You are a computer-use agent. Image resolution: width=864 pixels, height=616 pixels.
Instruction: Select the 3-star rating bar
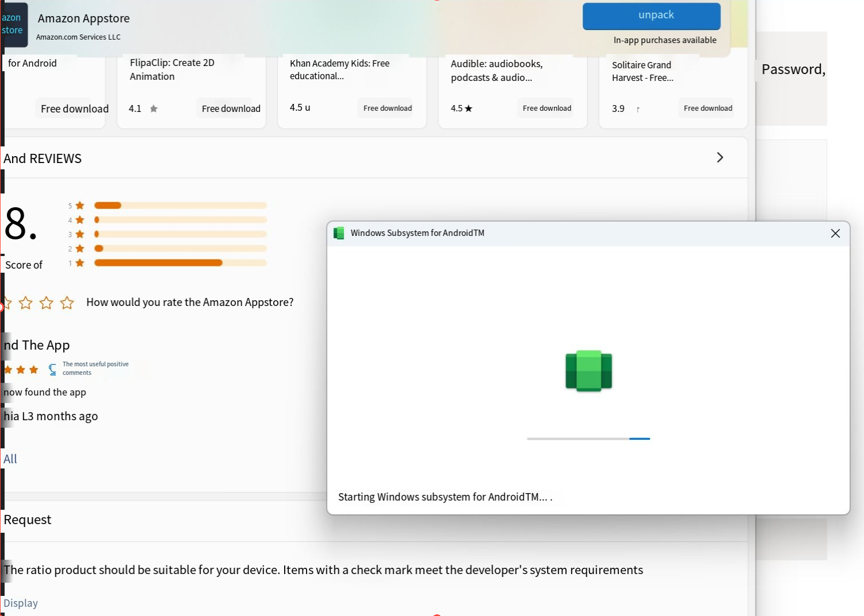tap(180, 234)
